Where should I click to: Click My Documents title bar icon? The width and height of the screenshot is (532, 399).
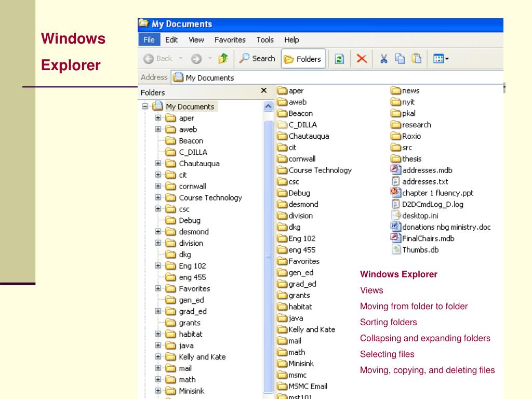(144, 23)
